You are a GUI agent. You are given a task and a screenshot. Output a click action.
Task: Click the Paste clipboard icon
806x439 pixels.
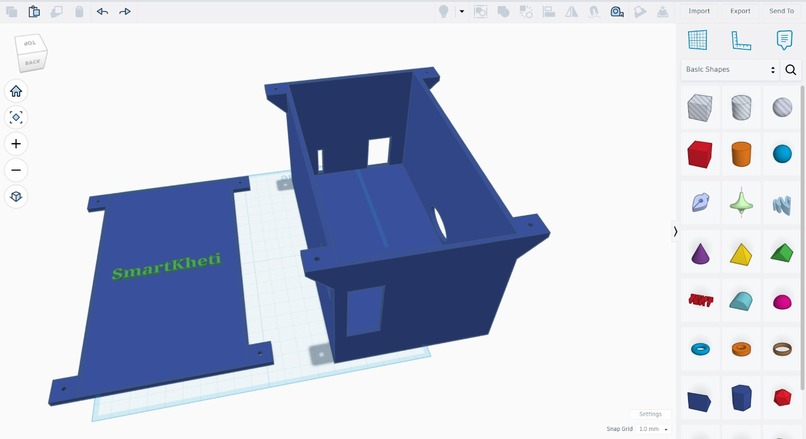[34, 11]
